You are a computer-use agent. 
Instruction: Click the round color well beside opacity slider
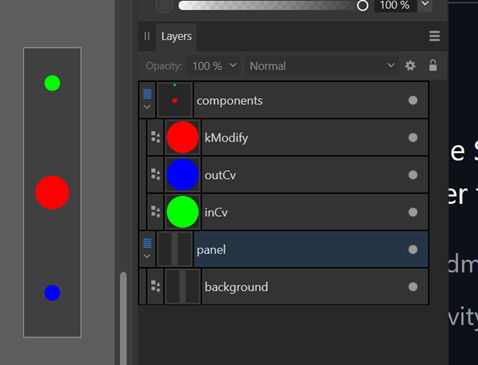point(164,5)
